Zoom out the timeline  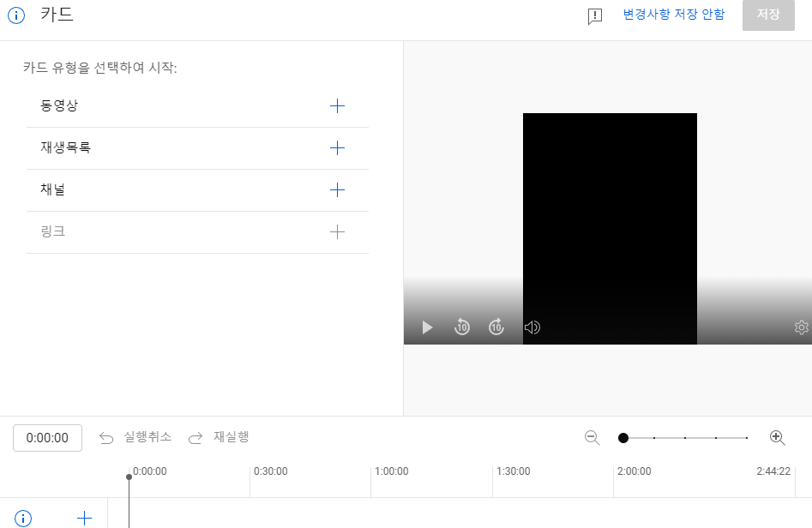point(592,438)
